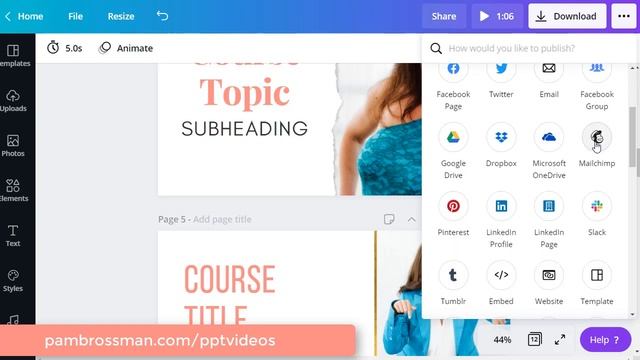Click the publish panel scroll-down arrow
The image size is (640, 360).
coord(633,314)
